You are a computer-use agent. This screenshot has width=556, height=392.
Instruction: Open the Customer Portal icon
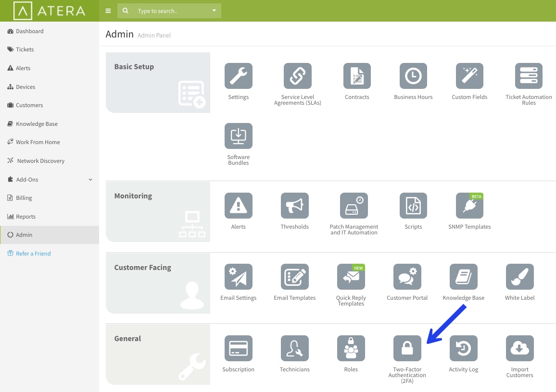tap(407, 277)
